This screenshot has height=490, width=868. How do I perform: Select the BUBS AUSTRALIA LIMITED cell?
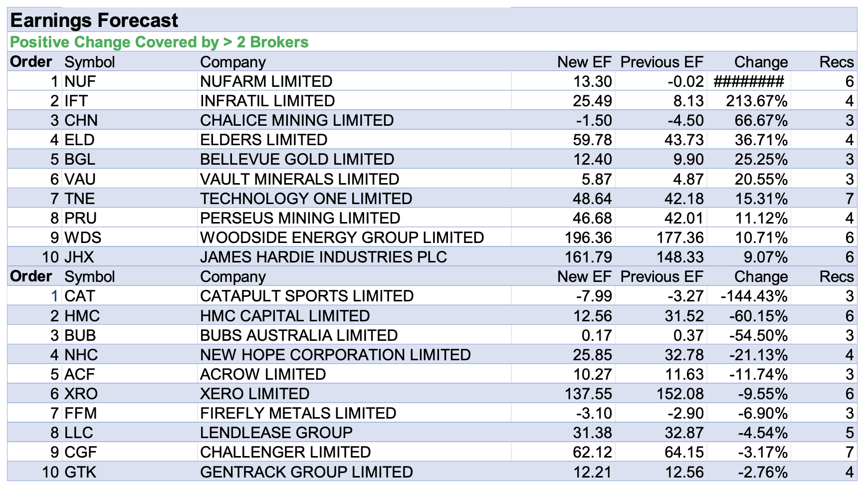(299, 335)
